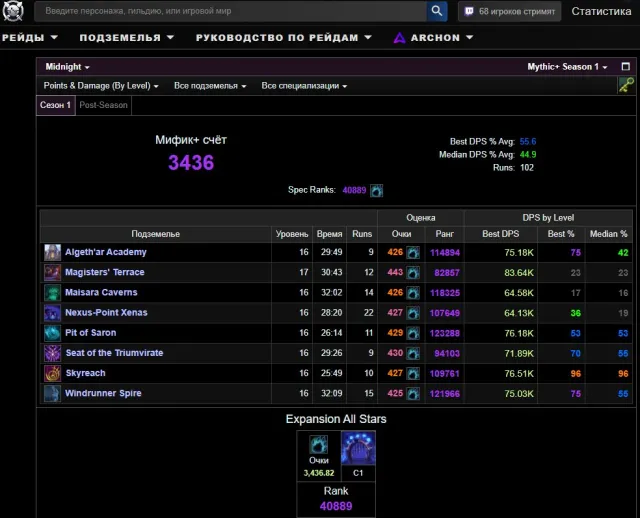The image size is (640, 518).
Task: Sort by the Best DPS column header
Action: [x=500, y=234]
